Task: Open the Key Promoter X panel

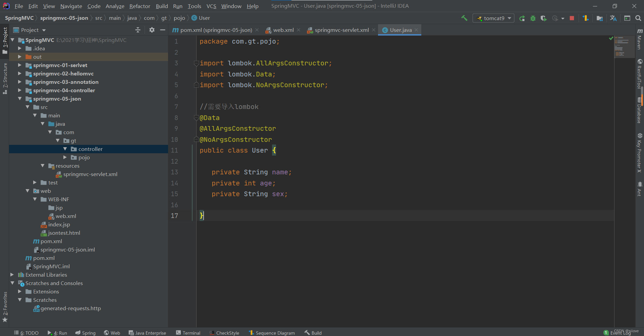Action: point(640,153)
